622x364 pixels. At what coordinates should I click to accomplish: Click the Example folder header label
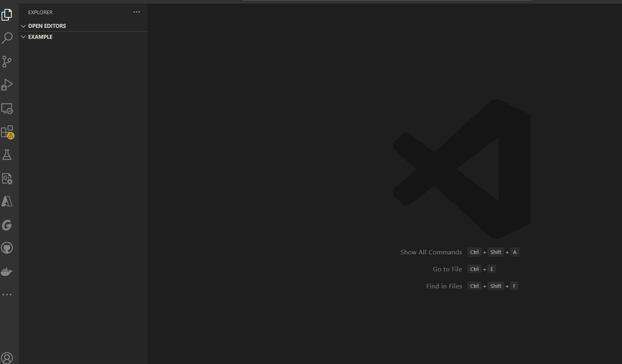click(40, 37)
